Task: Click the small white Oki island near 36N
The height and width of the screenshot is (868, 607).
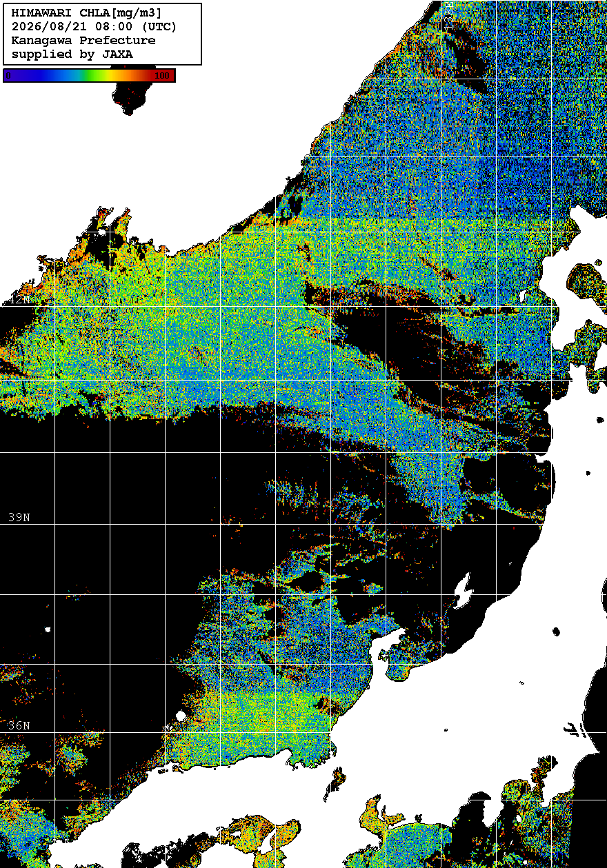Action: [x=181, y=716]
